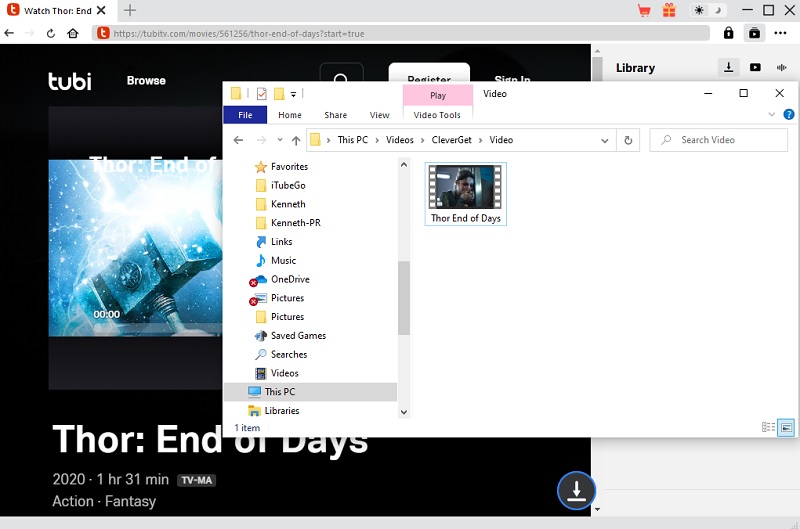Open the Video Tools tab
The image size is (800, 529).
(x=437, y=115)
